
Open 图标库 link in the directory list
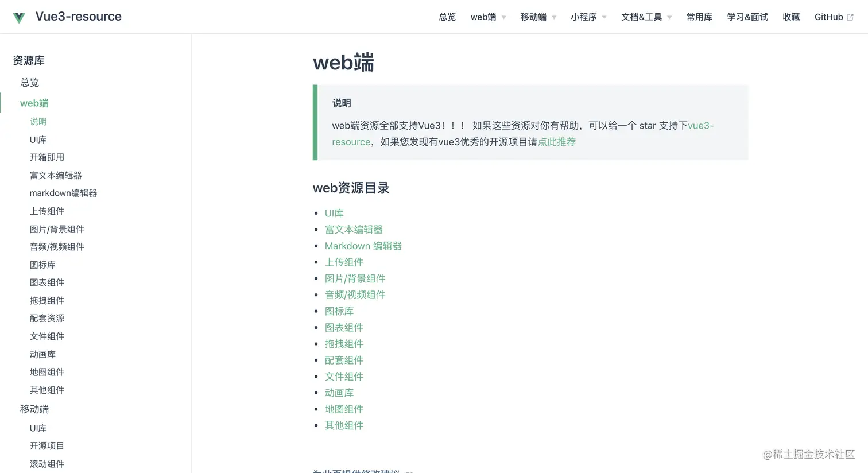coord(339,311)
